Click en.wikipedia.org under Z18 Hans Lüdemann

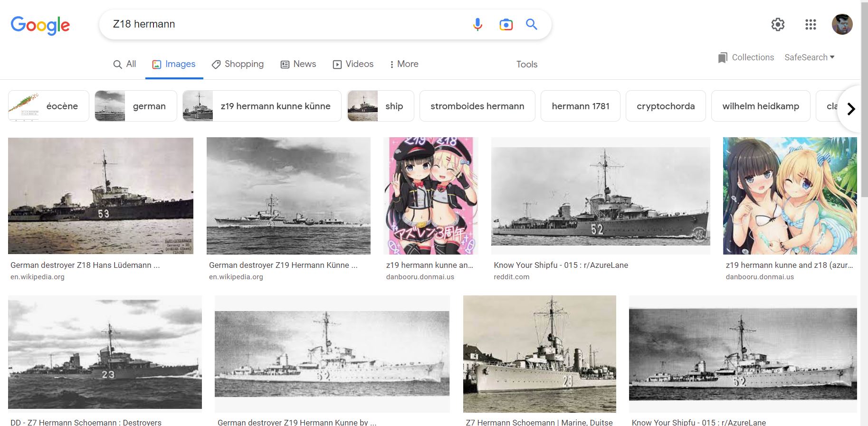click(38, 277)
